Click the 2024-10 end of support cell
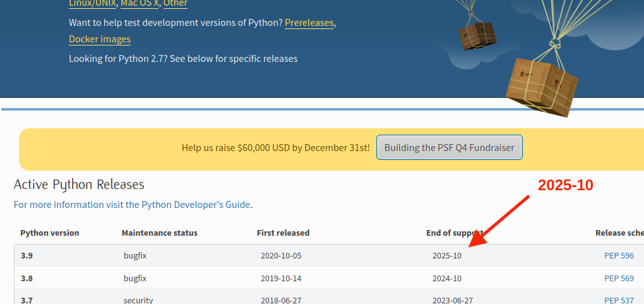Image resolution: width=644 pixels, height=304 pixels. (x=447, y=278)
